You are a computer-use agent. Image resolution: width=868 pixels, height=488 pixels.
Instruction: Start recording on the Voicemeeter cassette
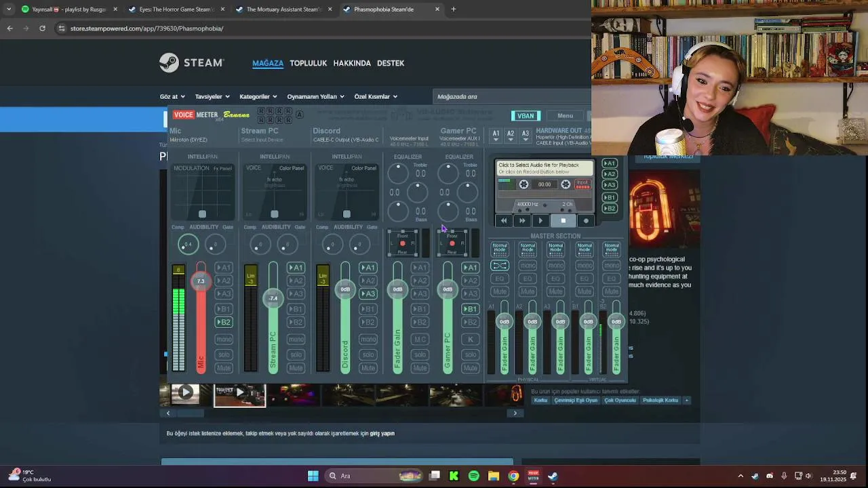586,220
